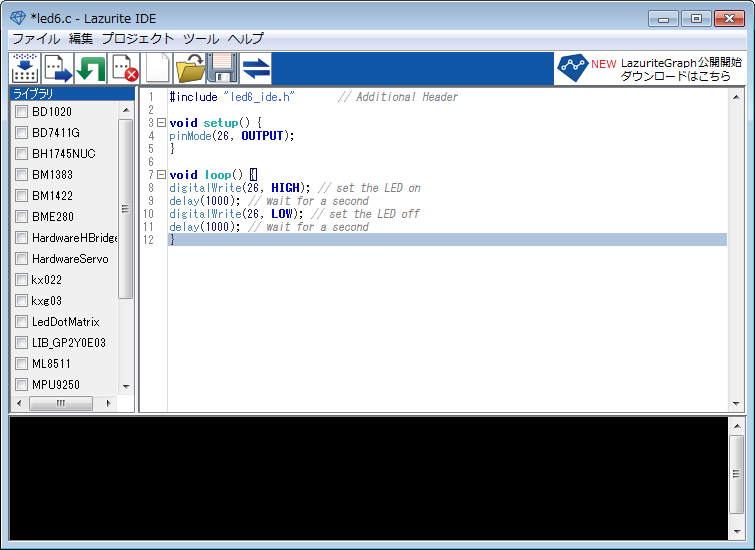Enable the BD1020 library checkbox

[21, 112]
